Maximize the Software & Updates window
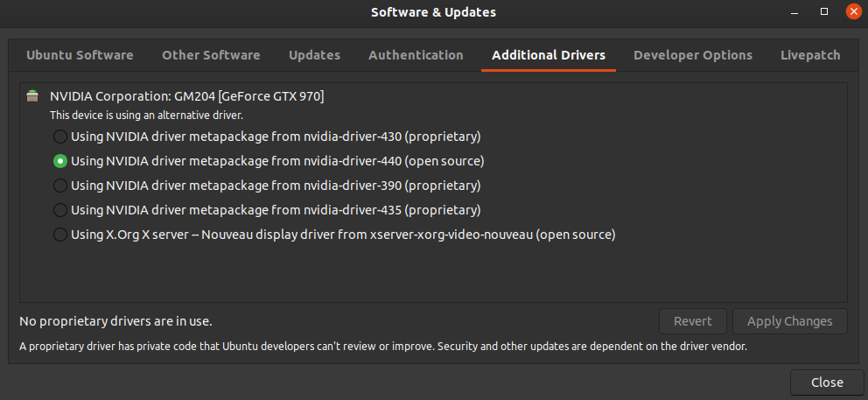This screenshot has width=868, height=400. click(x=823, y=11)
